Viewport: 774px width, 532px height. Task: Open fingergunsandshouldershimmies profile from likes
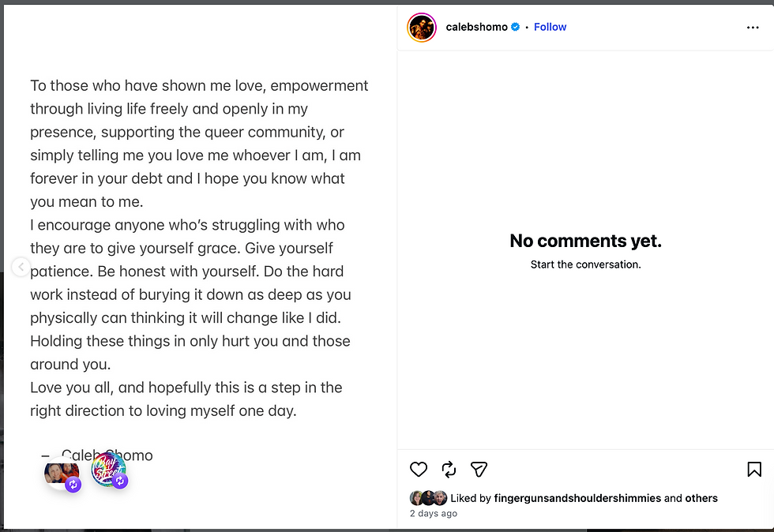click(x=577, y=498)
